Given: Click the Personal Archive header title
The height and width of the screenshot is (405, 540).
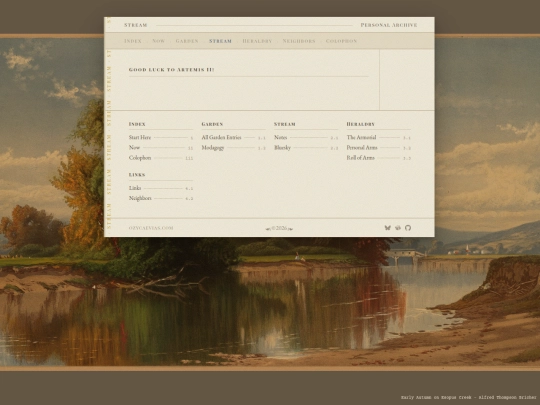Looking at the screenshot, I should (389, 25).
